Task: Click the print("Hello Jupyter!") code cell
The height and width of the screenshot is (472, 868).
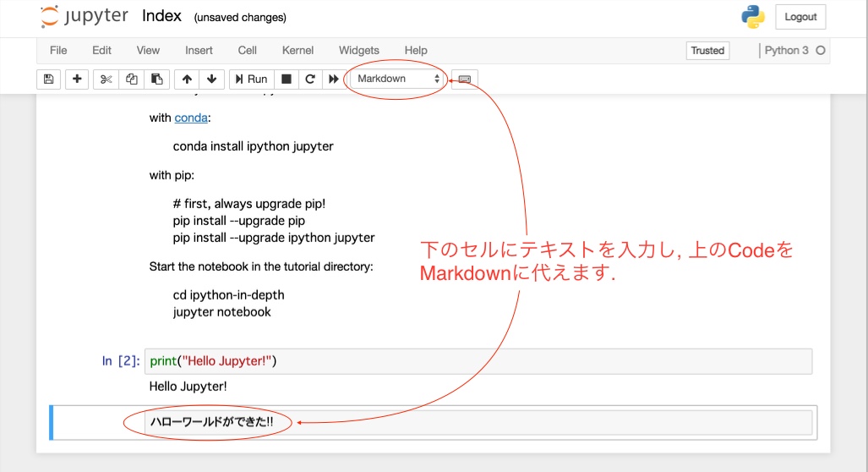Action: click(478, 361)
